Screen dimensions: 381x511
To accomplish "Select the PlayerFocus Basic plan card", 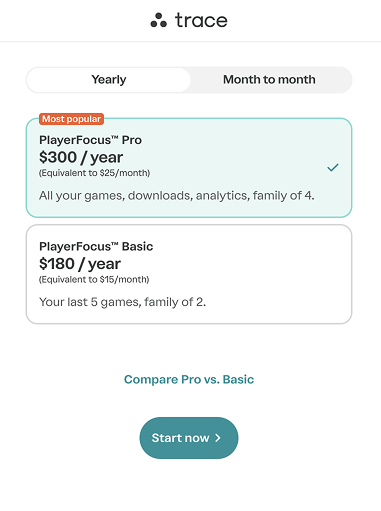I will click(189, 274).
